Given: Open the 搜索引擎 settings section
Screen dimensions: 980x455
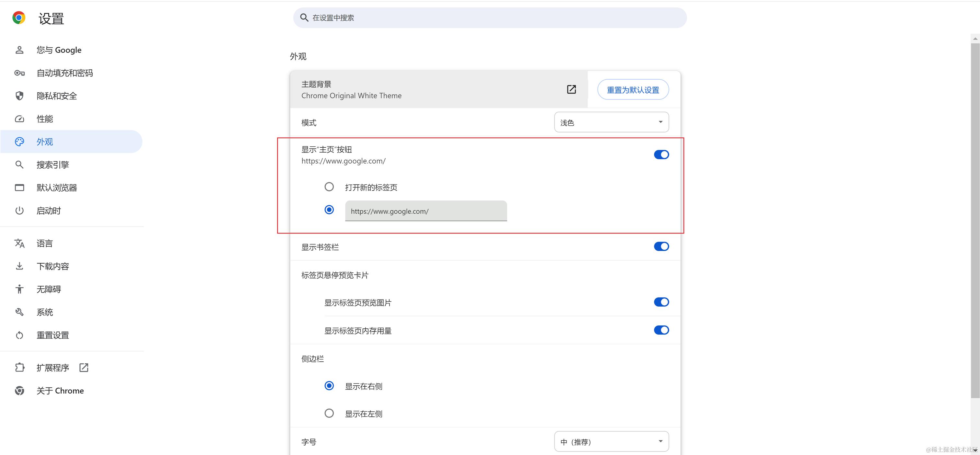Looking at the screenshot, I should 52,165.
